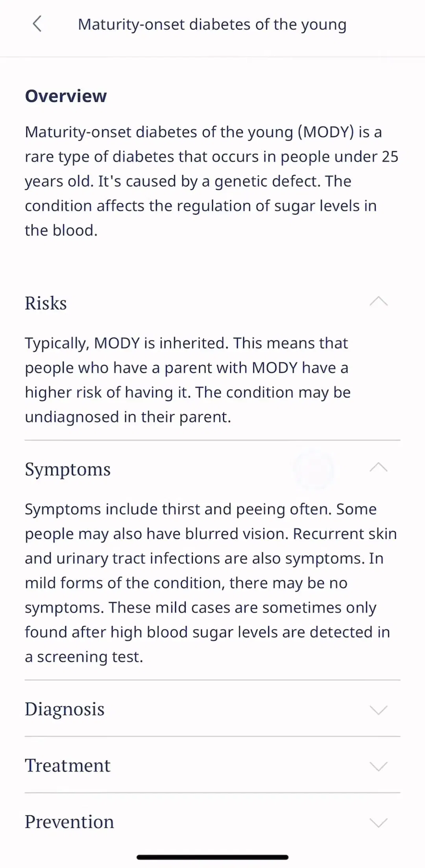425x868 pixels.
Task: Collapse the Symptoms section chevron
Action: click(x=379, y=468)
